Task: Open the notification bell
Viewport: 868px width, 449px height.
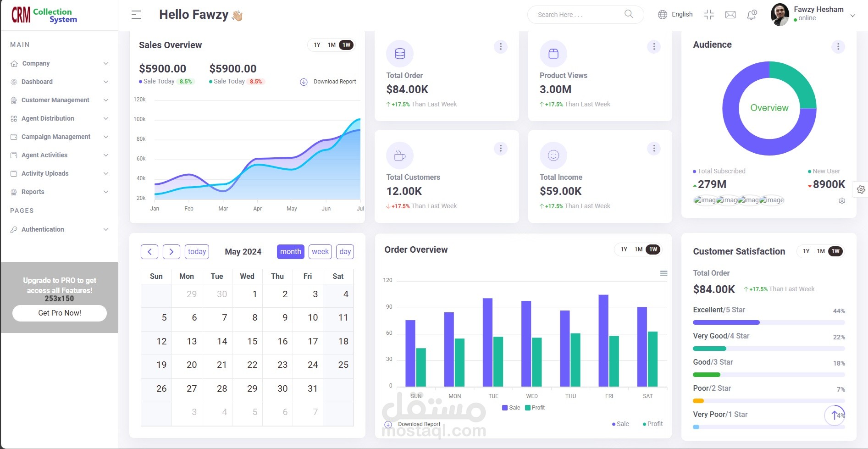Action: point(751,14)
